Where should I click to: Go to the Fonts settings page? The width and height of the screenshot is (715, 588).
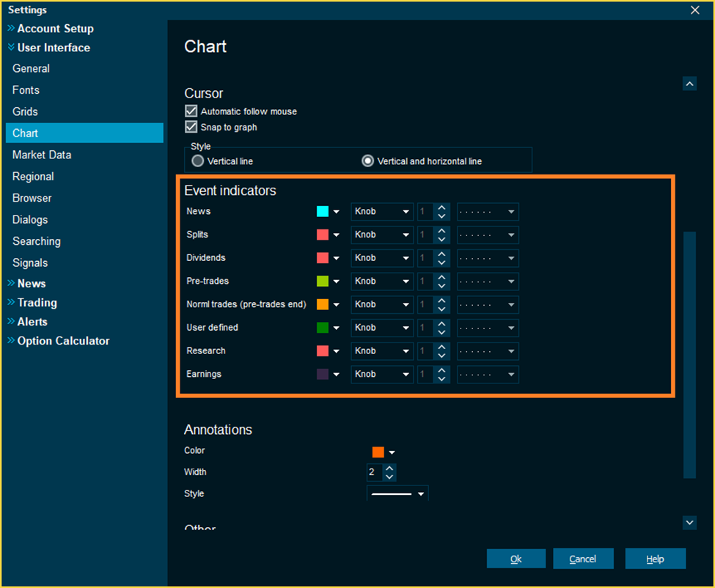pos(26,90)
